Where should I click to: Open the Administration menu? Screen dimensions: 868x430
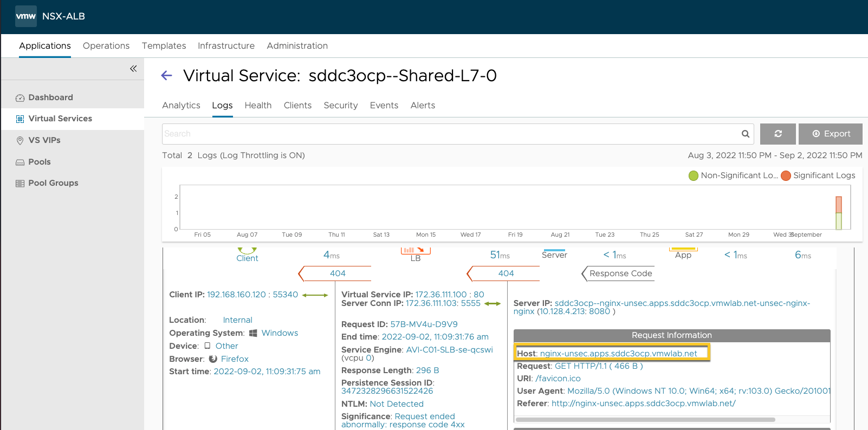pyautogui.click(x=297, y=45)
